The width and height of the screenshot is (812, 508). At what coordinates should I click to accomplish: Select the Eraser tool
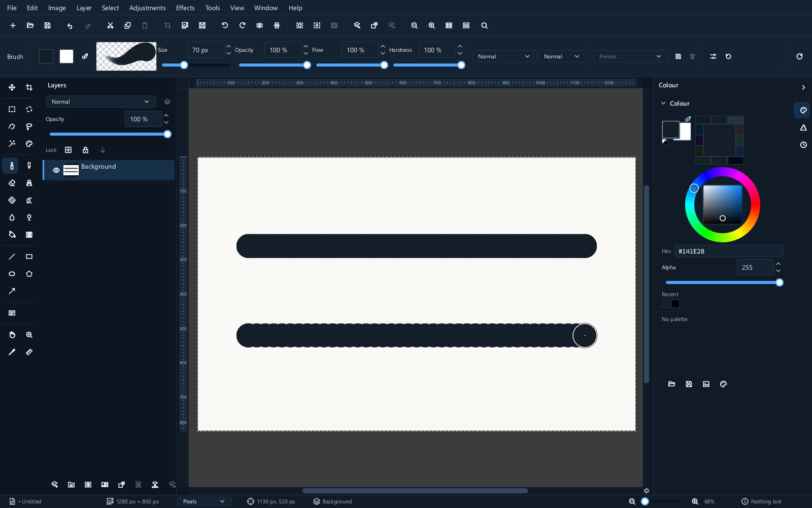pyautogui.click(x=12, y=183)
